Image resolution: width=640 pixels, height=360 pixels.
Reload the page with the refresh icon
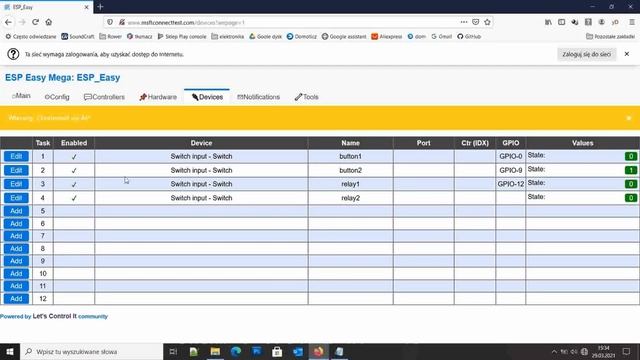(x=36, y=22)
